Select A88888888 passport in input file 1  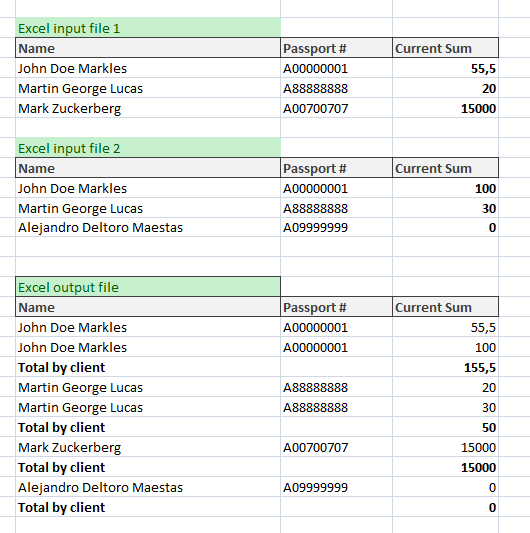(337, 88)
